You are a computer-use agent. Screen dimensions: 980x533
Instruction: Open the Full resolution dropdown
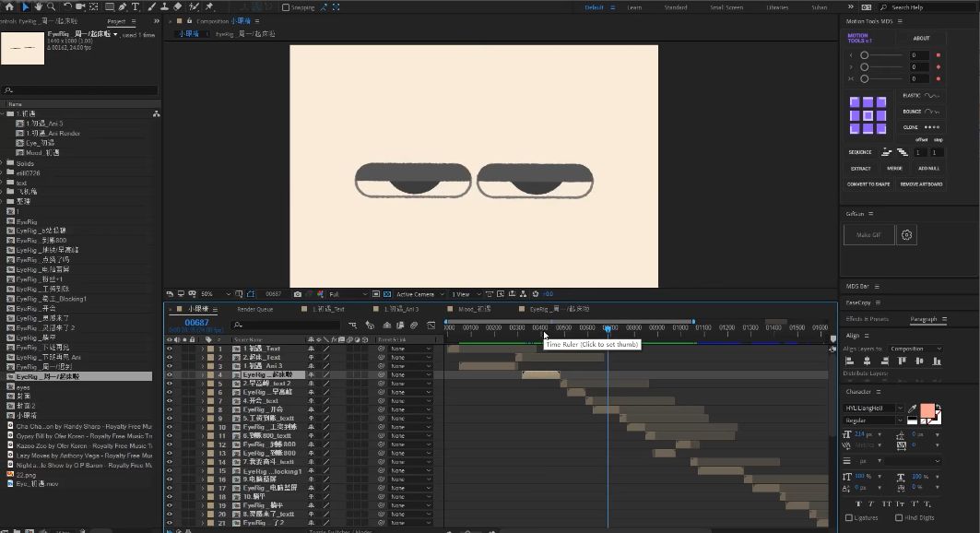(348, 293)
